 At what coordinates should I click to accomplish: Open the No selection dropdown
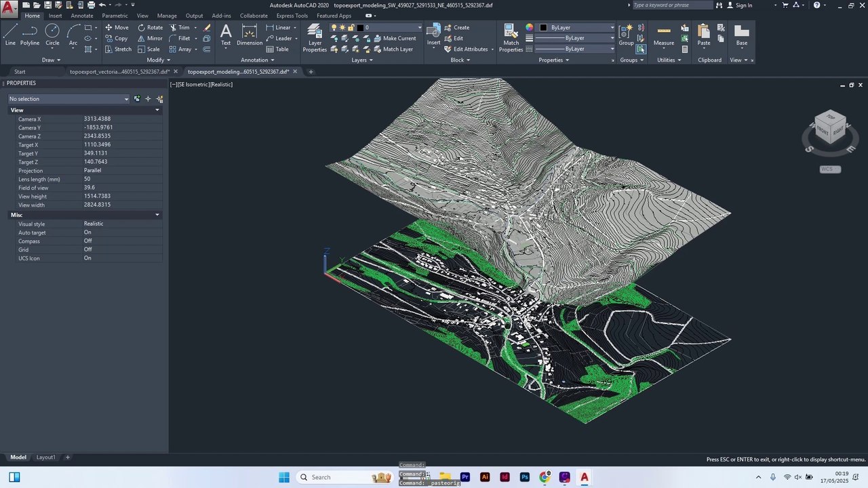68,99
